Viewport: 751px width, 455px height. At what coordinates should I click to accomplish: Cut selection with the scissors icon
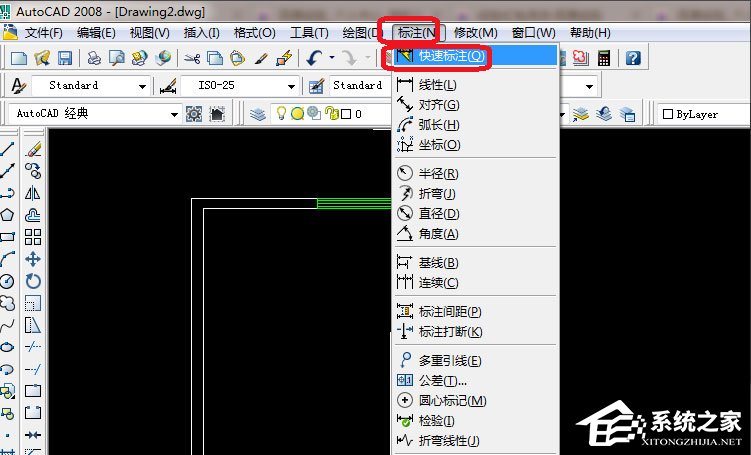[192, 59]
